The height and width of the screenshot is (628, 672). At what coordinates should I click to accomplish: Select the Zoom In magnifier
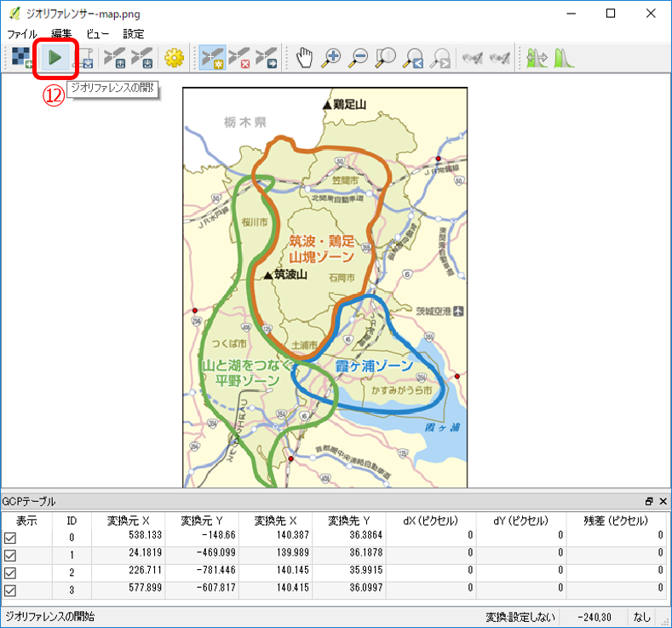pyautogui.click(x=331, y=57)
